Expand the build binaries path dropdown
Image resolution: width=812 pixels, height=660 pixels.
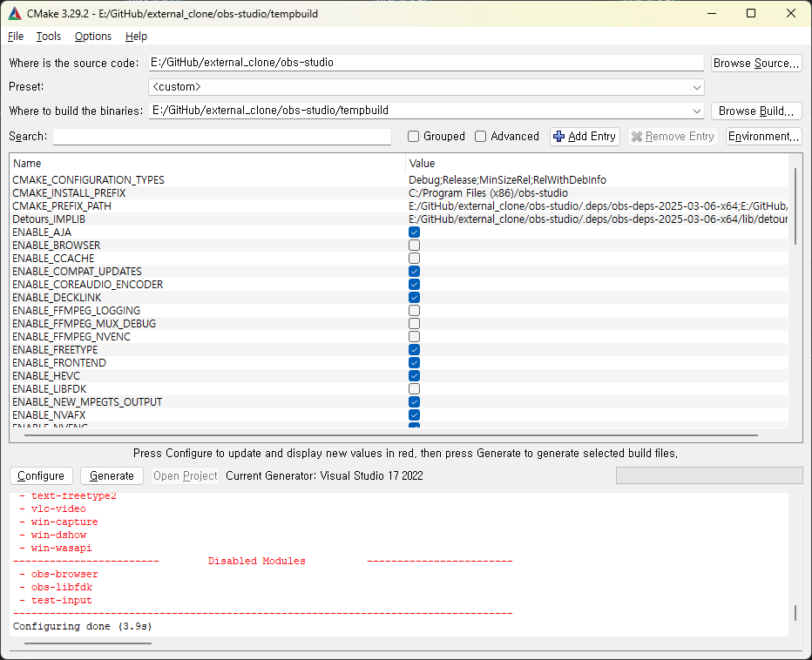pos(696,111)
